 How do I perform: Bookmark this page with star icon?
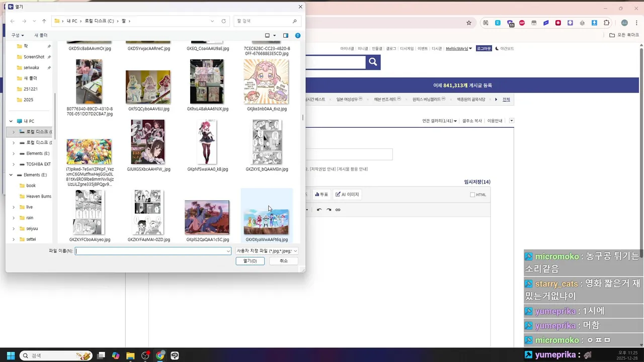click(469, 23)
